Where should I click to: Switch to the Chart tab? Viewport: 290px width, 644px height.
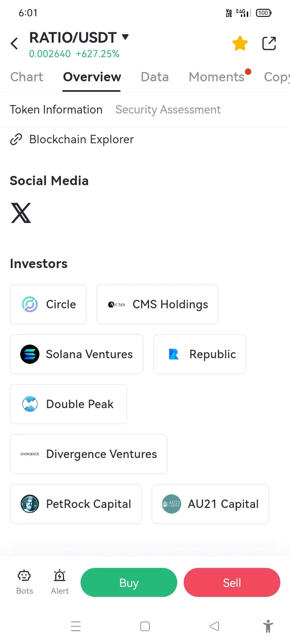coord(27,77)
